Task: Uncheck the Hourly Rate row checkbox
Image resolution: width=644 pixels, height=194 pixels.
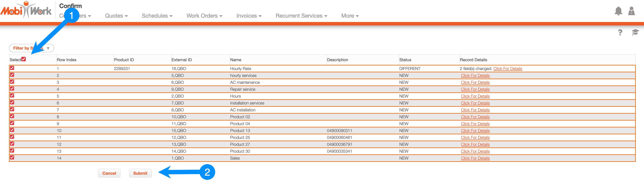Action: pyautogui.click(x=12, y=68)
